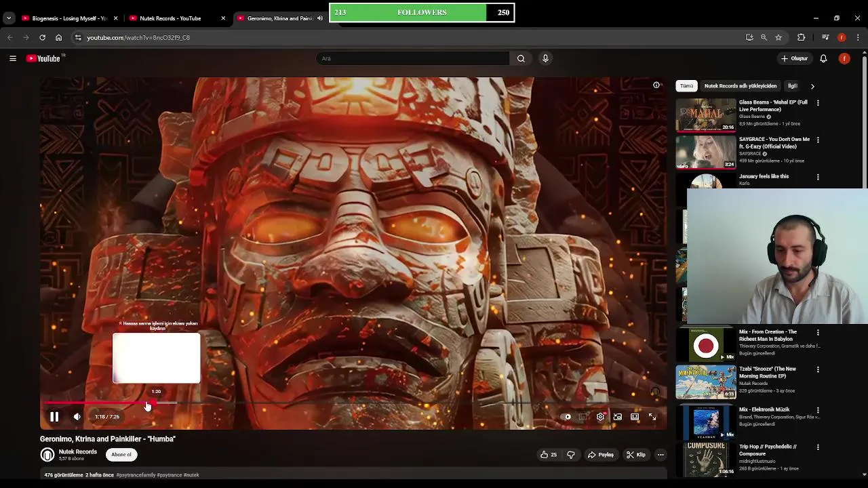Like the video with thumbs-up button

click(549, 455)
